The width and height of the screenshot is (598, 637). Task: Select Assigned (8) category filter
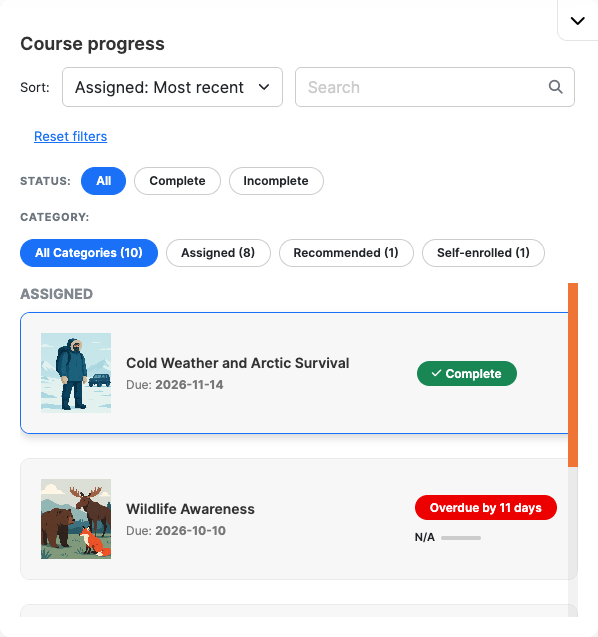218,253
